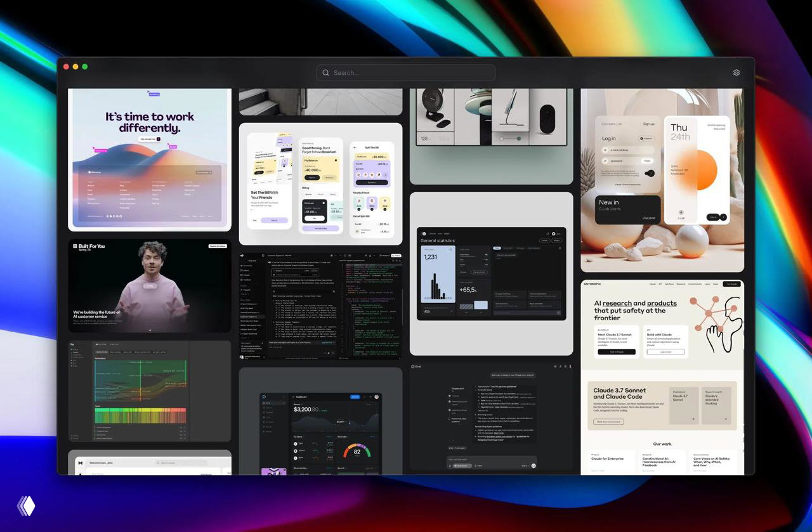Click inside the Search field at the top
Screen dimensions: 812x532
tap(406, 72)
